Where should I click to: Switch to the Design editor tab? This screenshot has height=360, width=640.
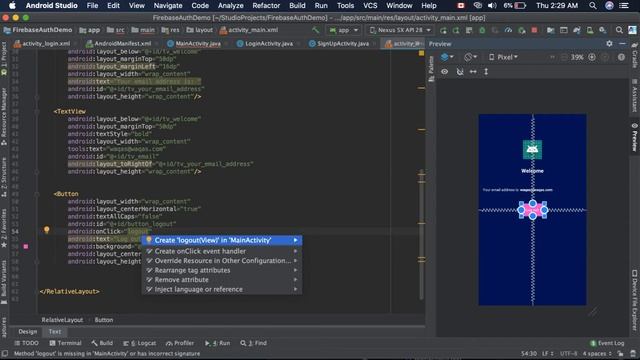point(27,332)
